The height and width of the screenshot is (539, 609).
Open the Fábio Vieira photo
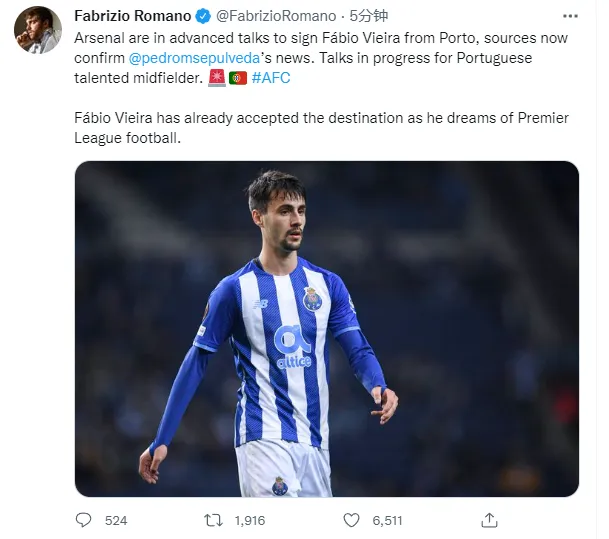326,328
